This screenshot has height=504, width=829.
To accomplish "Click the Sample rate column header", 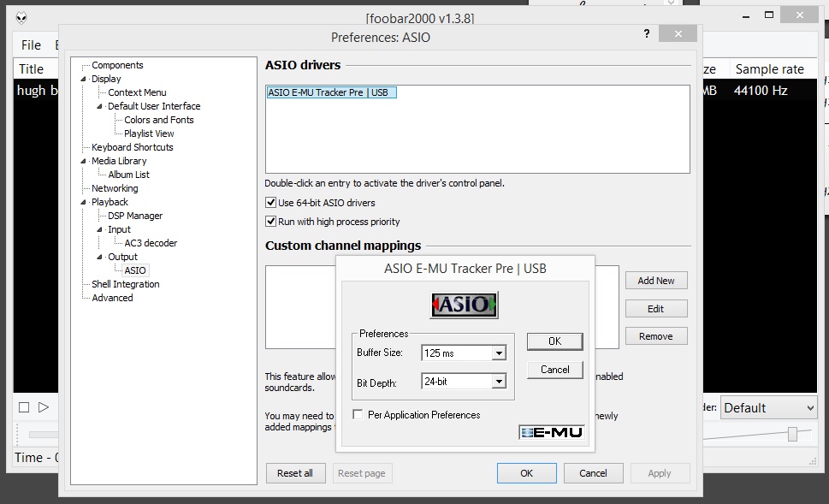I will (x=769, y=68).
